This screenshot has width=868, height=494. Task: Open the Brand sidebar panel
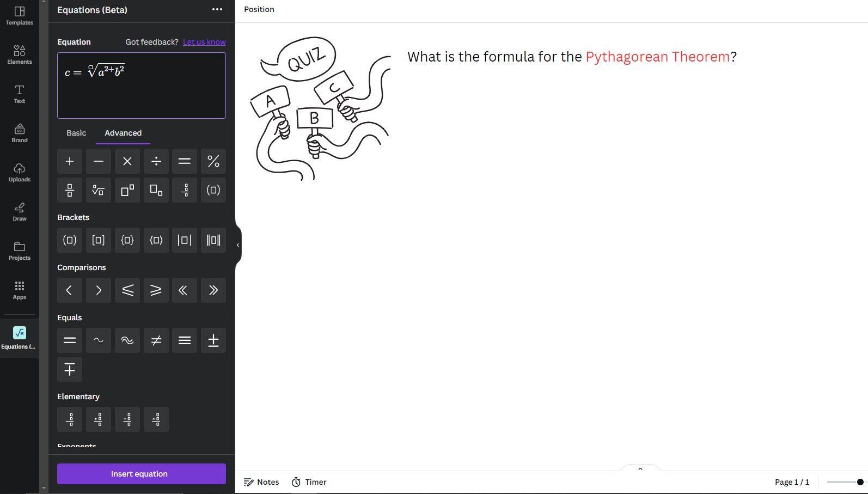[20, 133]
